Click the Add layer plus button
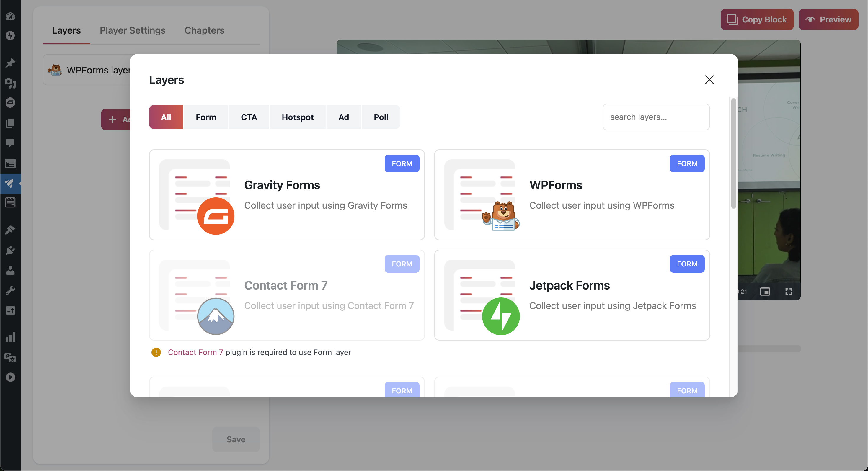Image resolution: width=868 pixels, height=471 pixels. click(x=116, y=119)
